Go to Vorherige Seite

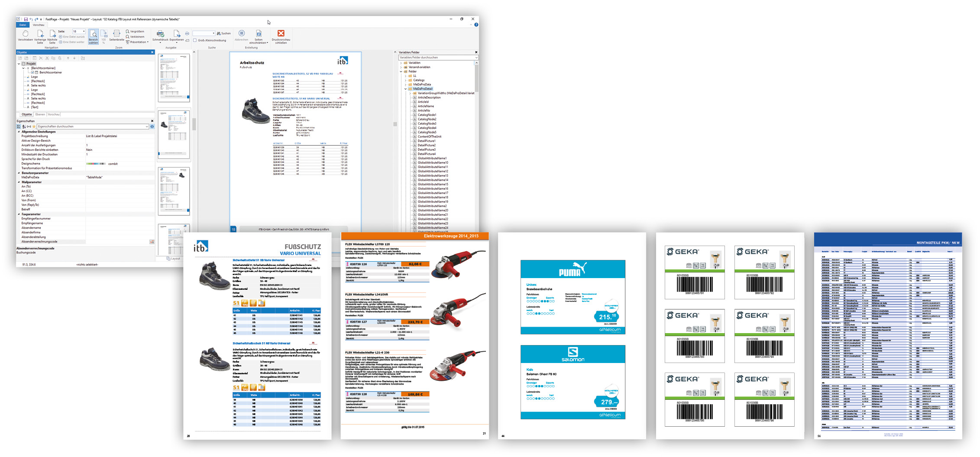[x=40, y=36]
